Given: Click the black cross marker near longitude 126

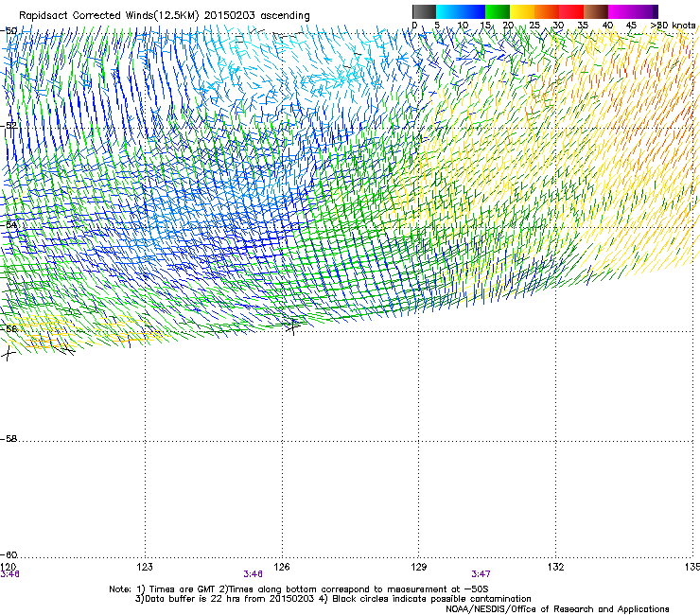Looking at the screenshot, I should click(x=293, y=326).
